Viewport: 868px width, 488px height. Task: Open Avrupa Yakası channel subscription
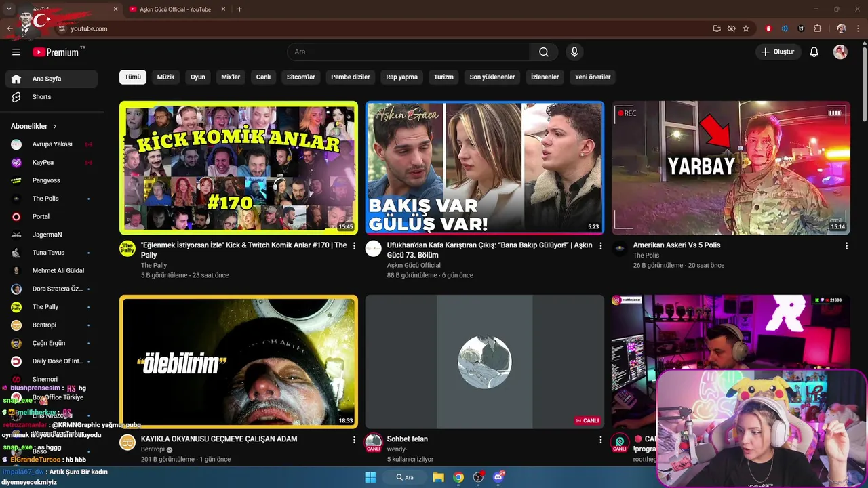point(52,144)
